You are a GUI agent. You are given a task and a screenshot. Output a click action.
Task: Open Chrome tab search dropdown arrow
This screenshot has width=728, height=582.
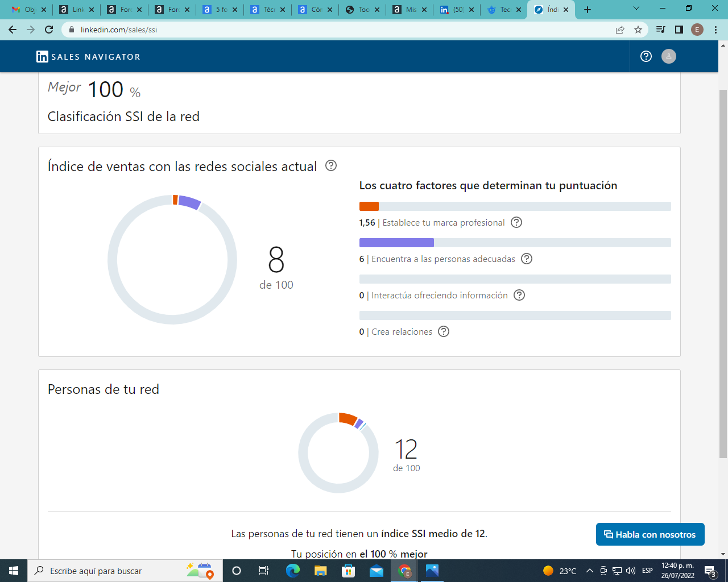click(x=636, y=9)
